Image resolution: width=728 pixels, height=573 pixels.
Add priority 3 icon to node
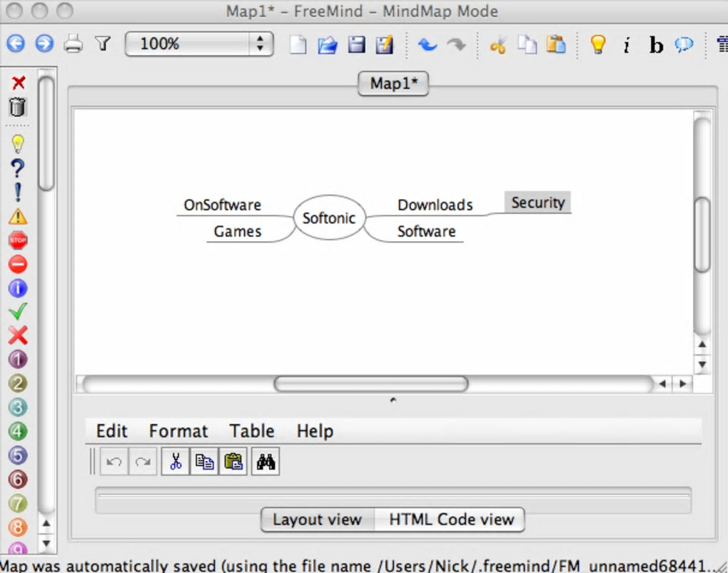point(18,407)
